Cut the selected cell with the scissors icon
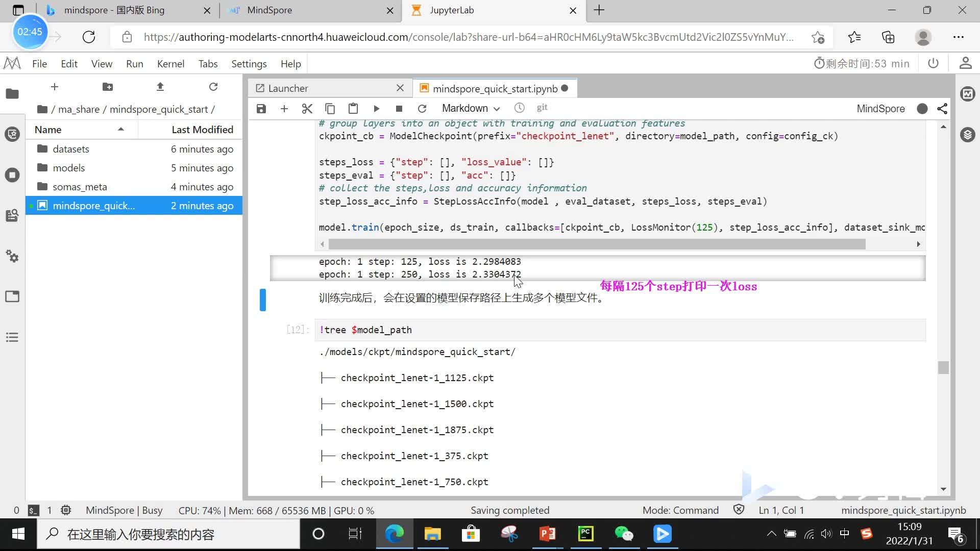Viewport: 980px width, 551px height. click(x=307, y=109)
